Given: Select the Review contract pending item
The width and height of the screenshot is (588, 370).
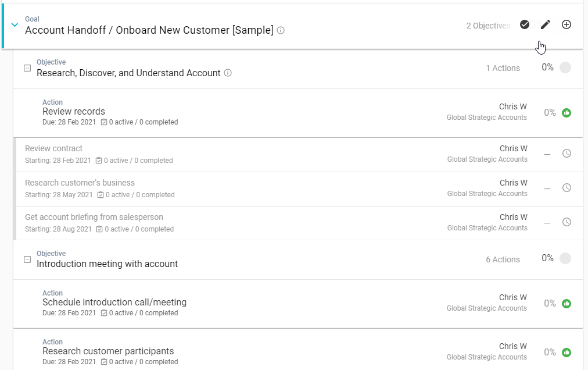Looking at the screenshot, I should point(54,148).
